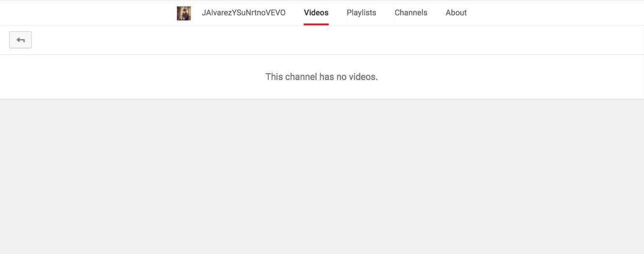Click the empty gray area below the message
This screenshot has width=644, height=254.
pos(322,176)
